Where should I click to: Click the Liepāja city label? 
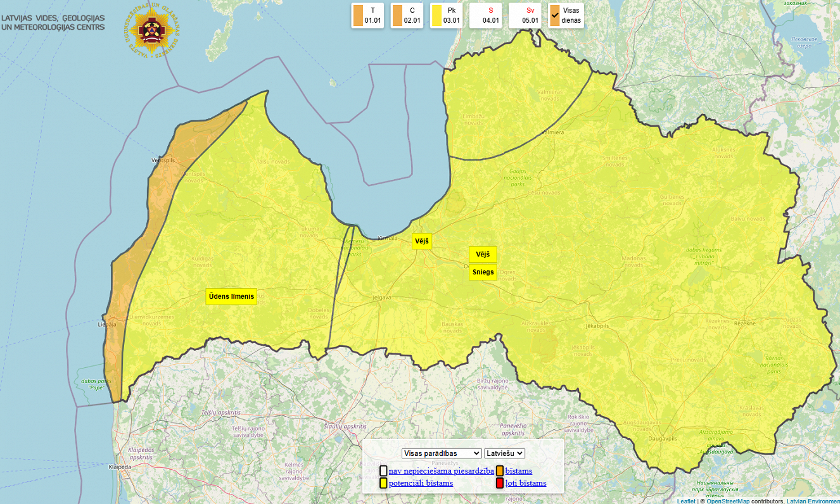pos(107,324)
